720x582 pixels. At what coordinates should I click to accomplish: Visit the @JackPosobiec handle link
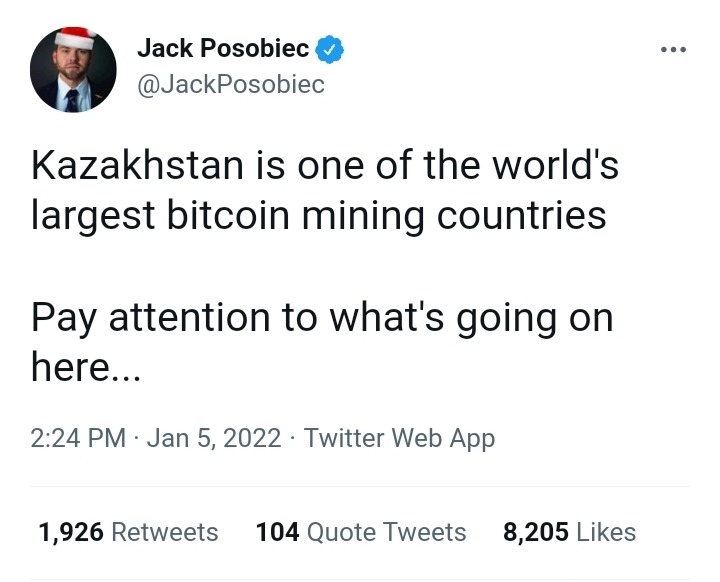click(230, 84)
